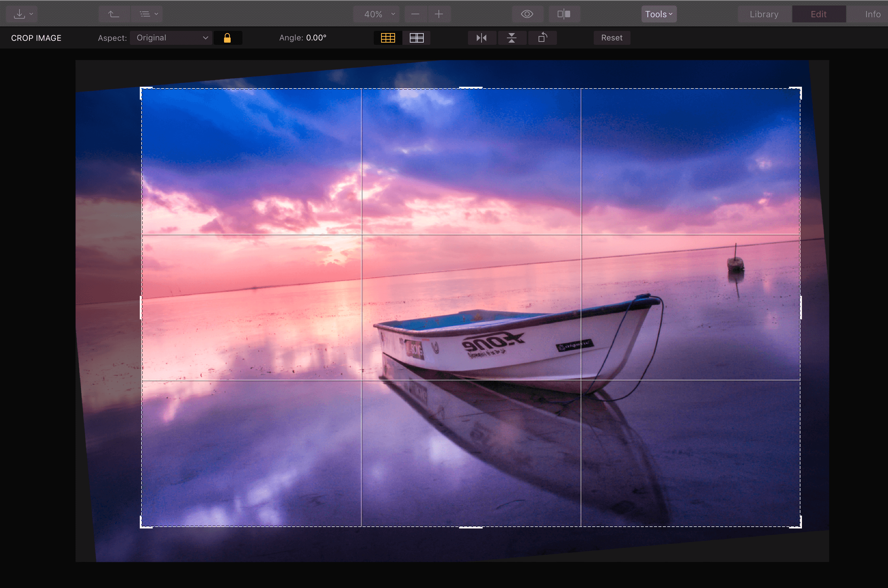Screen dimensions: 888x588
Task: Enable rule of thirds grid overlay
Action: (388, 38)
